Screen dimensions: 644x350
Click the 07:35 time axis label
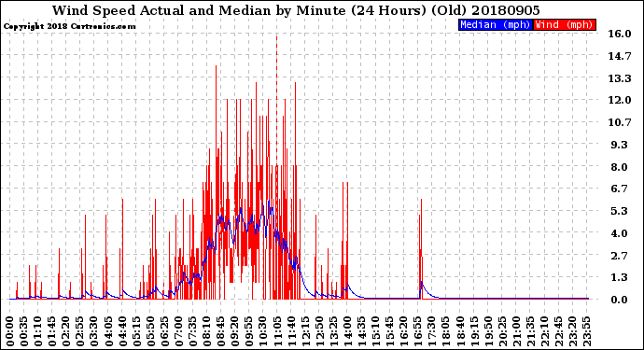(x=193, y=331)
